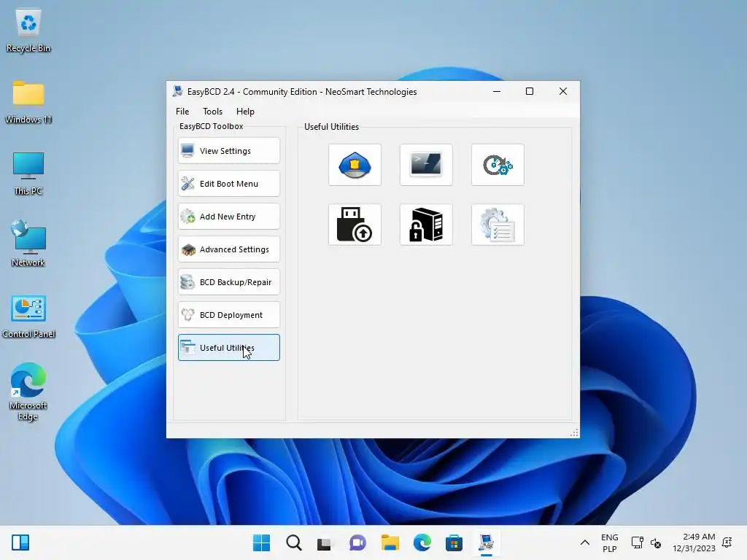Image resolution: width=747 pixels, height=560 pixels.
Task: Select the Recycle Bin desktop icon
Action: click(x=28, y=31)
